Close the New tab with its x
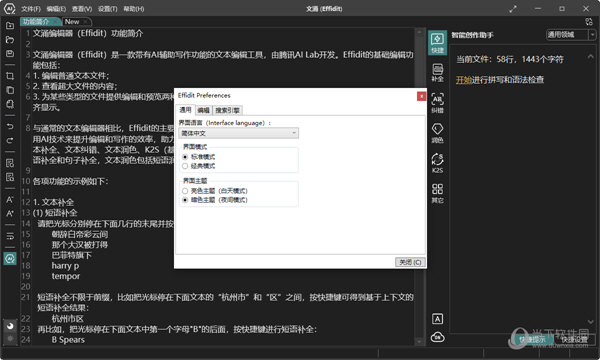The height and width of the screenshot is (360, 600). pyautogui.click(x=86, y=22)
